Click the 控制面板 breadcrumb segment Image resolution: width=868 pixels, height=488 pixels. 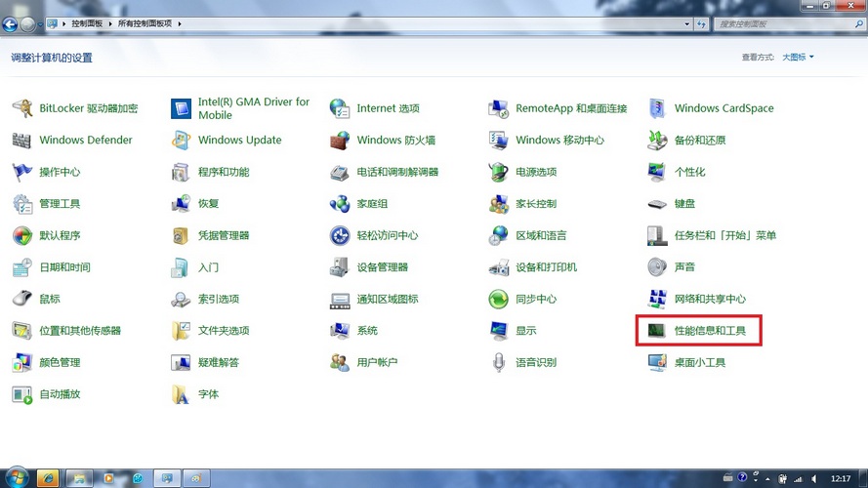pyautogui.click(x=87, y=23)
